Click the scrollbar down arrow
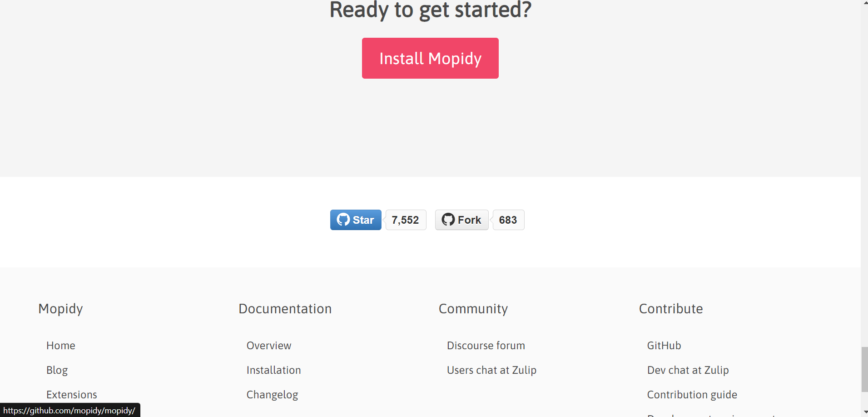 point(864,413)
